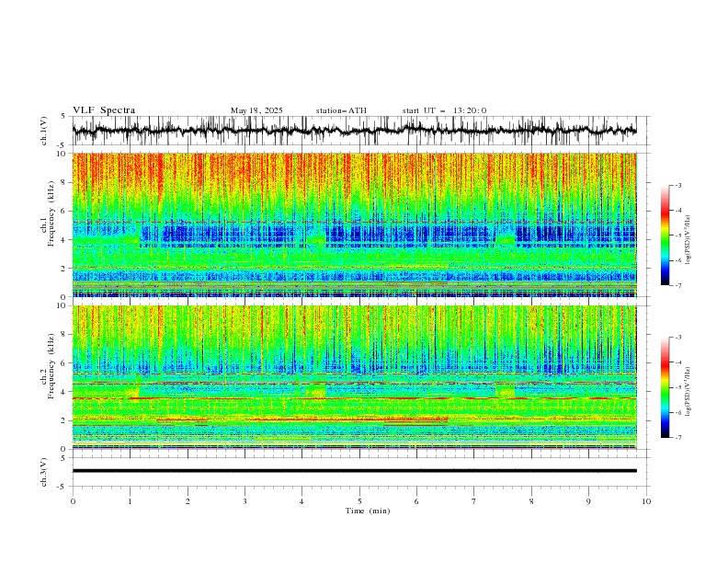Click the date 'May 18, 2025'

[256, 110]
